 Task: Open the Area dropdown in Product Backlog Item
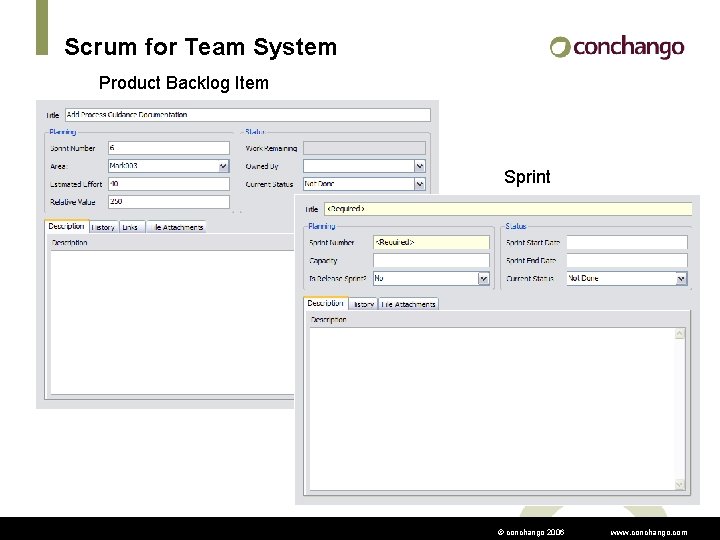(x=223, y=166)
